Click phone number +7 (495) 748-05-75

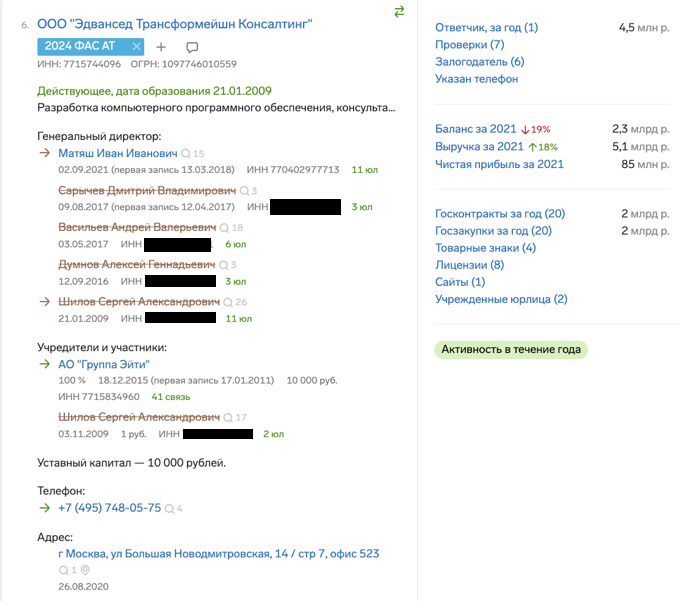(109, 508)
